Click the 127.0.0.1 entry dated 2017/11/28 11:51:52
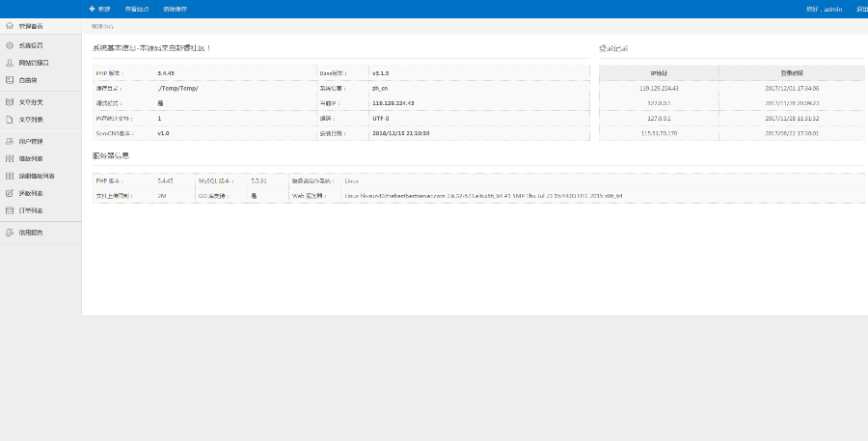 tap(659, 118)
